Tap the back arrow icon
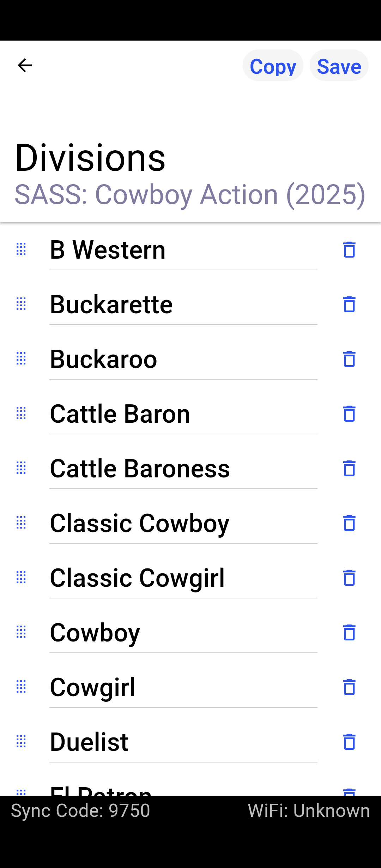Viewport: 381px width, 868px height. 25,65
